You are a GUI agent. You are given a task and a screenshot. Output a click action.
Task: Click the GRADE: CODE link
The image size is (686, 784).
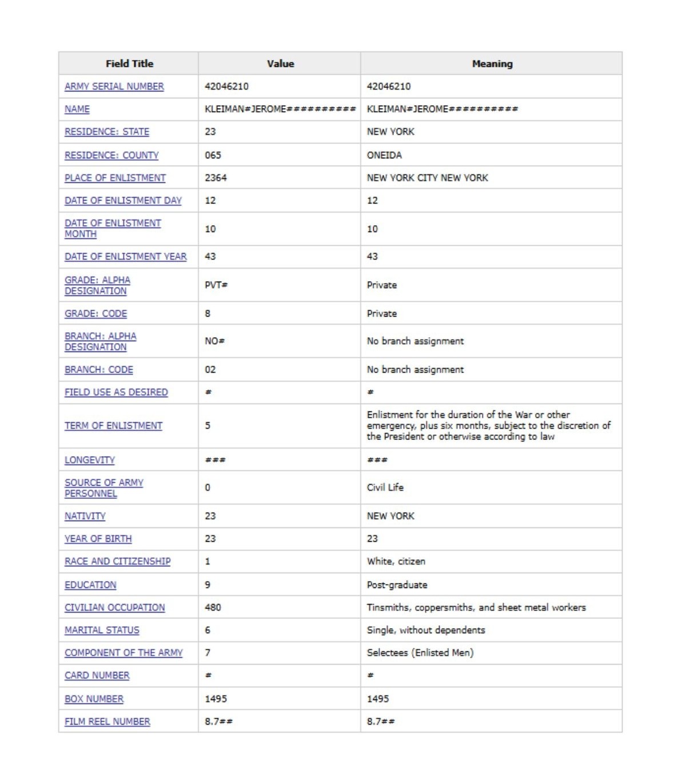[x=95, y=314]
